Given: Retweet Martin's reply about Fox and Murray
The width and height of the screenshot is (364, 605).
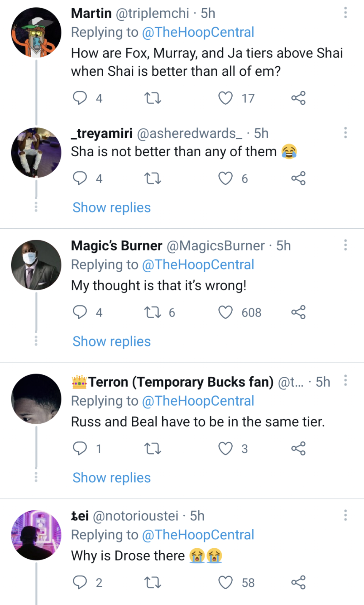Looking at the screenshot, I should click(x=152, y=98).
